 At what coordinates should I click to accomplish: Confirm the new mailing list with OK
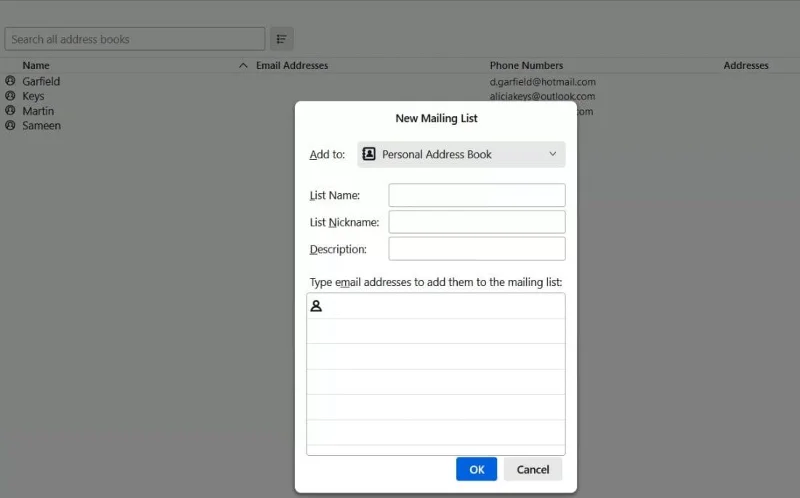(x=477, y=469)
